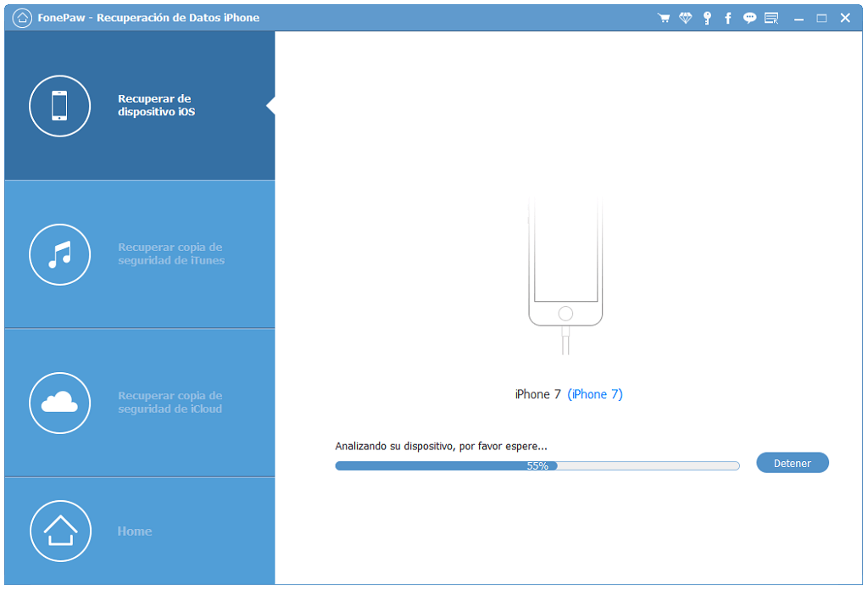This screenshot has width=868, height=590.
Task: Select the phone icon for iOS device recovery
Action: 60,106
